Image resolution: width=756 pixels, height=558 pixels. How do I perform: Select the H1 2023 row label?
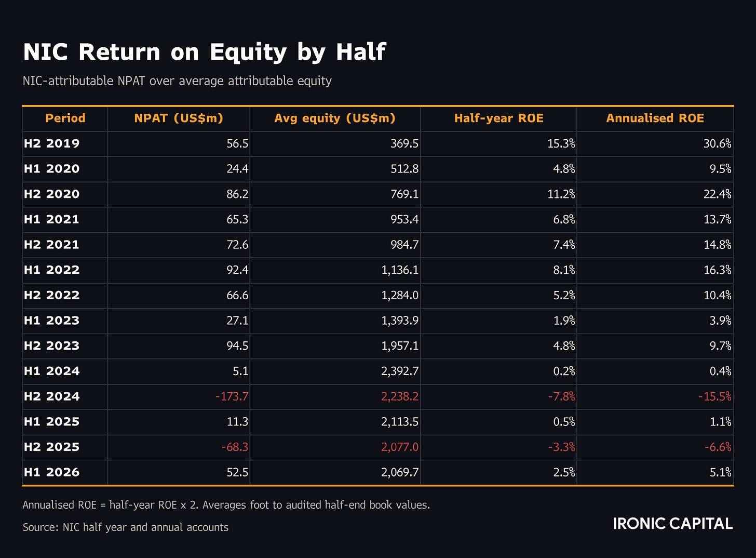point(51,321)
